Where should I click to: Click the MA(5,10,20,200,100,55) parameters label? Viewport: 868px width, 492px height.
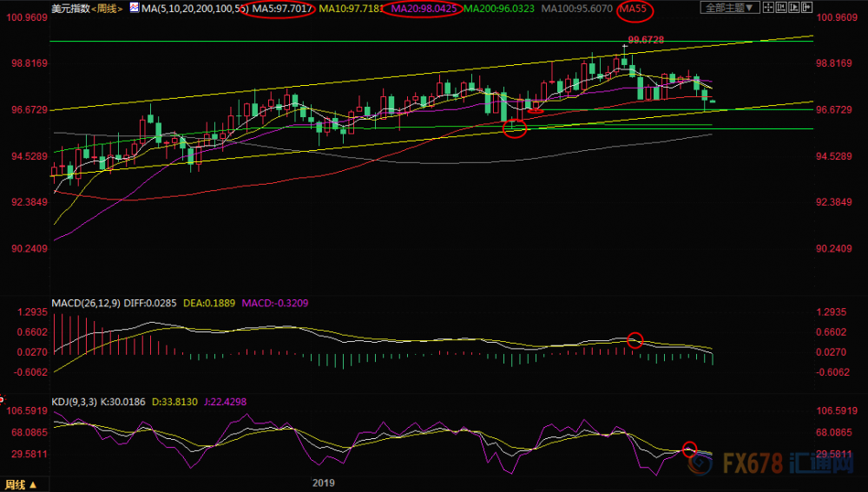194,9
